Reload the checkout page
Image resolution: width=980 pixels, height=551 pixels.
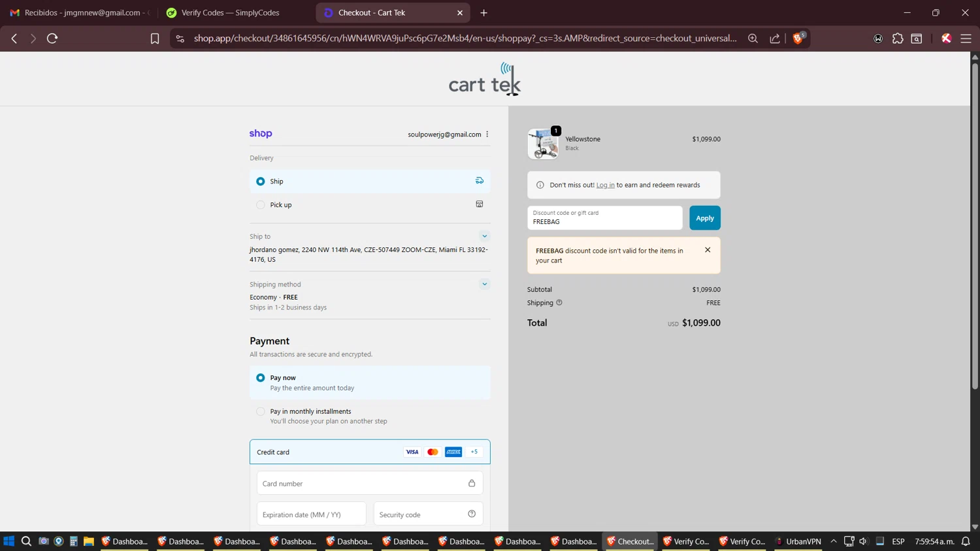point(52,39)
